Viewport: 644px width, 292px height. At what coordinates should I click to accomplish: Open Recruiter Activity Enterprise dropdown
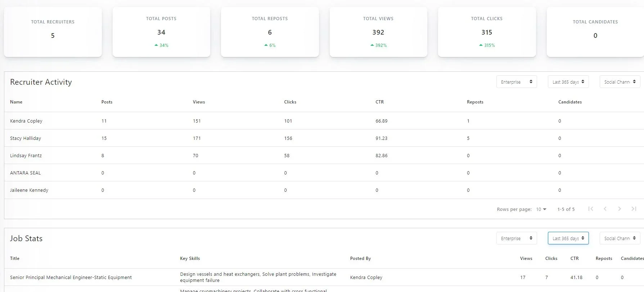coord(517,82)
